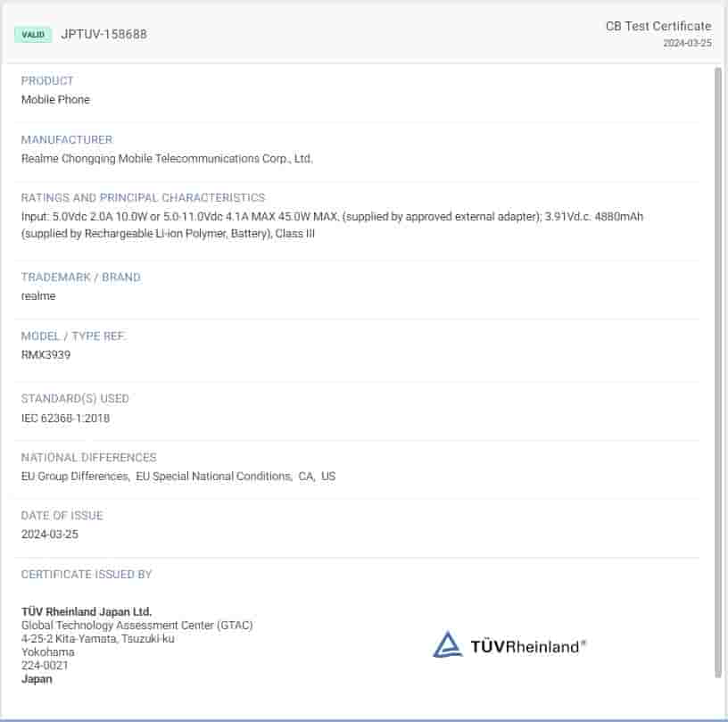Click Global Technology Assessment Center (GTAC) text

136,626
